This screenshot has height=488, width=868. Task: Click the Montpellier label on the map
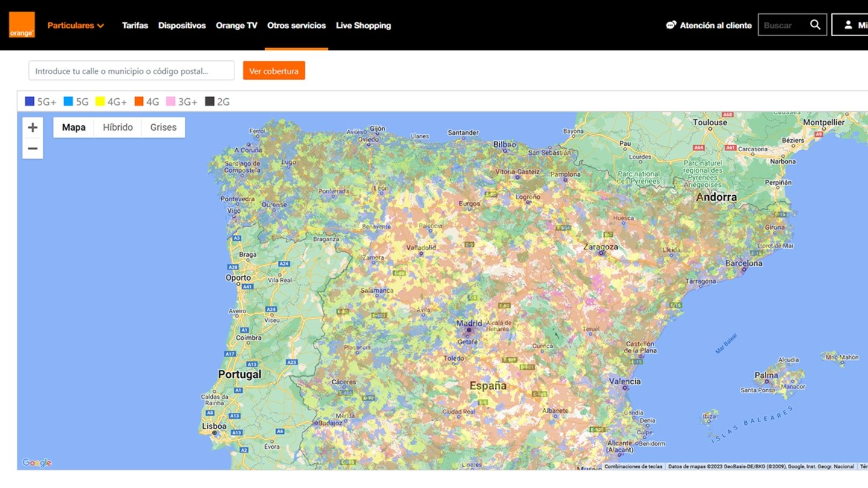point(824,122)
